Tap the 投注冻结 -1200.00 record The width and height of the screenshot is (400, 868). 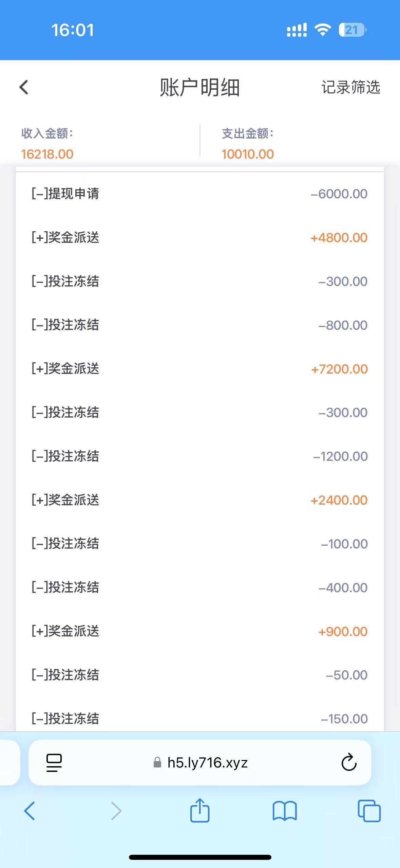199,456
